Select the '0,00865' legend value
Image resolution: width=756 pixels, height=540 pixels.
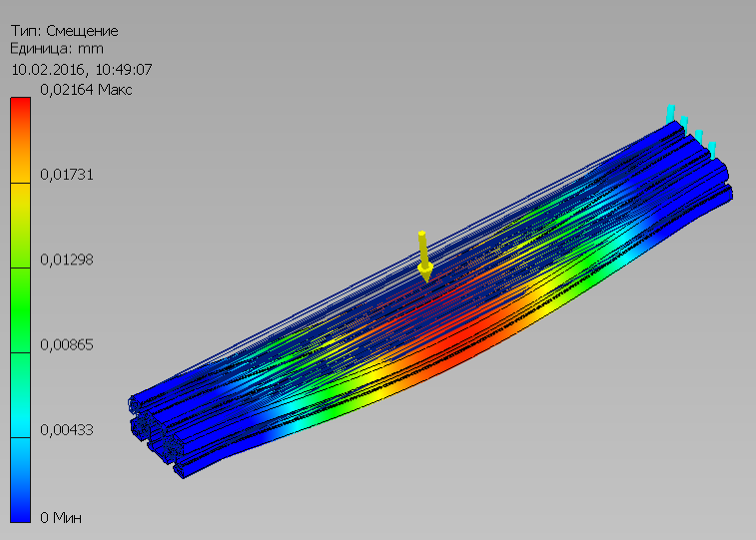pyautogui.click(x=67, y=345)
